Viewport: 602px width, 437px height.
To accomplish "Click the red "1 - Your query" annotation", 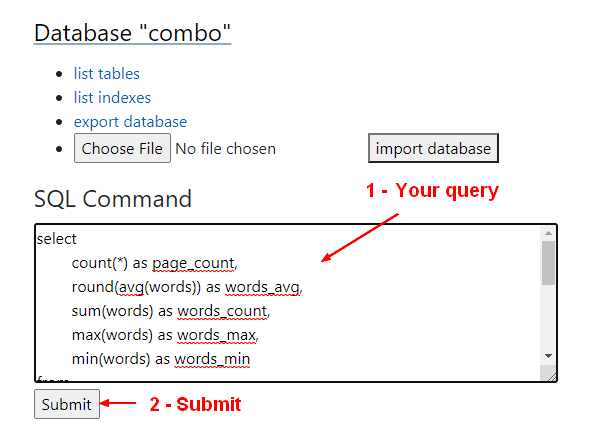I will (x=431, y=190).
